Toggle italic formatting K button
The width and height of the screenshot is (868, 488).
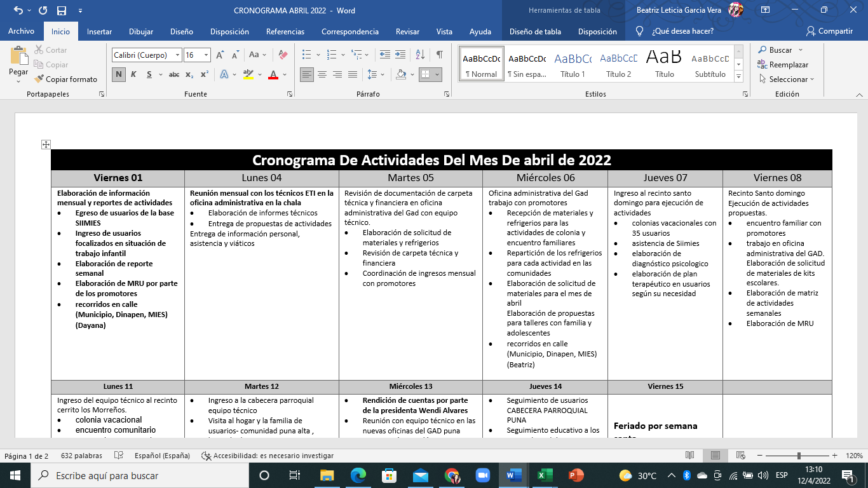point(133,74)
